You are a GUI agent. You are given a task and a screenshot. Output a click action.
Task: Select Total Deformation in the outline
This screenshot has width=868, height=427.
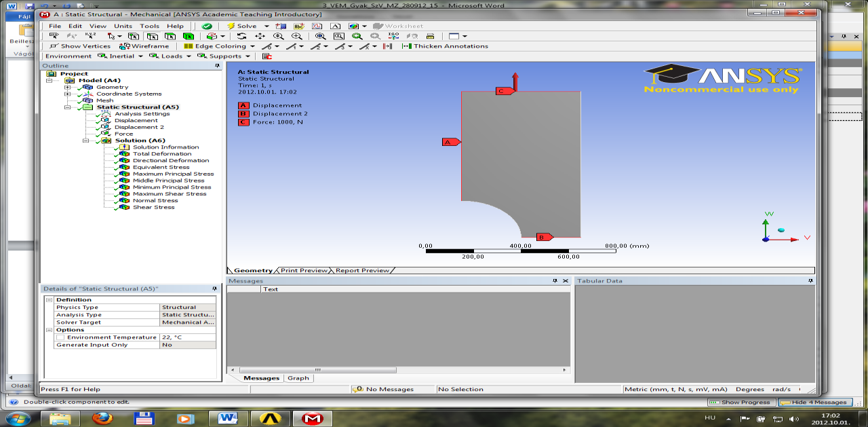point(162,154)
